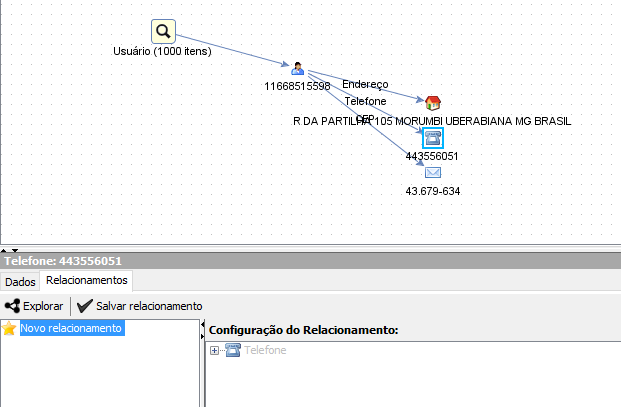Select the Usuário search node icon
This screenshot has height=407, width=621.
pyautogui.click(x=163, y=31)
